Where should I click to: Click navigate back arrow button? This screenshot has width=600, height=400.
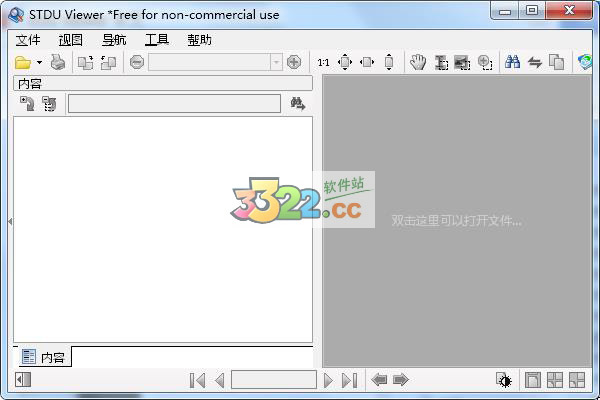coord(379,380)
